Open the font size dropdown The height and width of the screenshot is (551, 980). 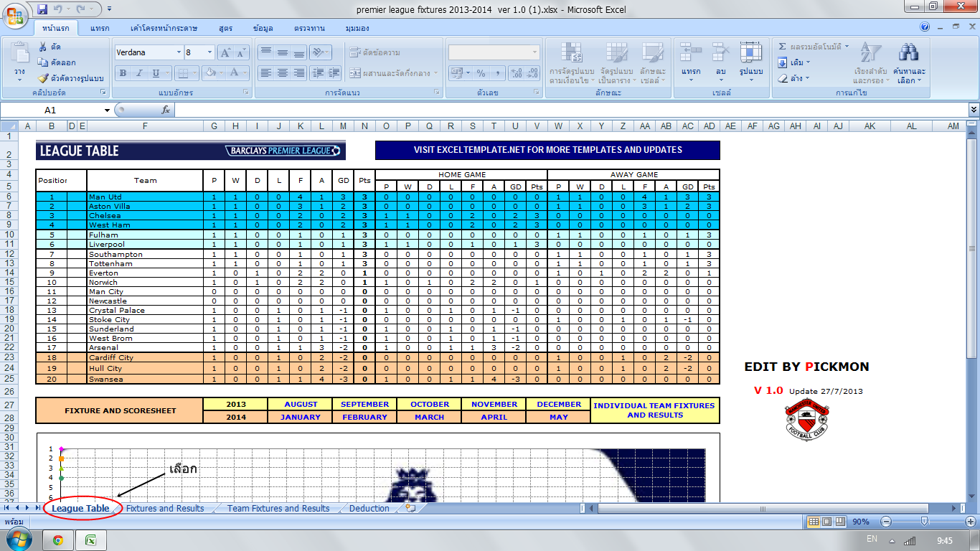[209, 52]
